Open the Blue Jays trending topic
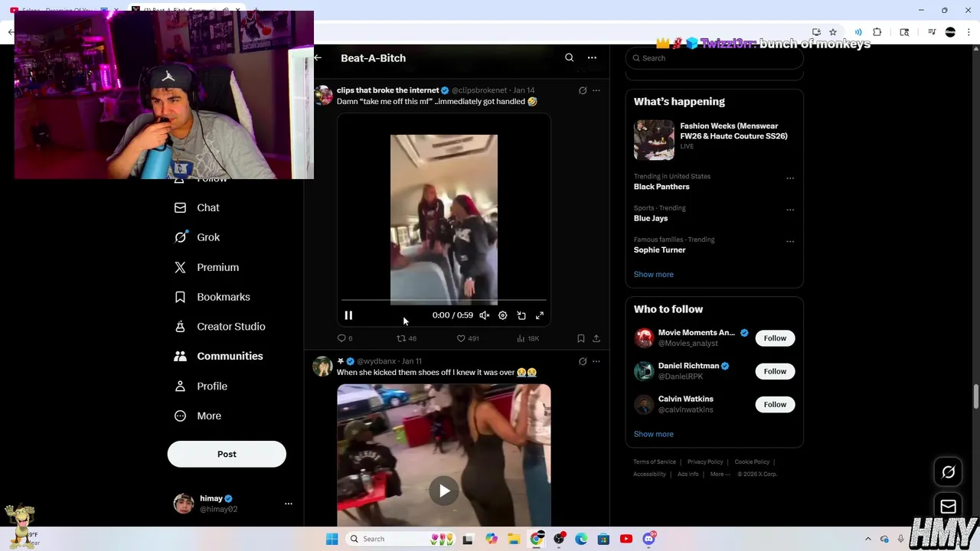This screenshot has height=551, width=980. coord(651,218)
